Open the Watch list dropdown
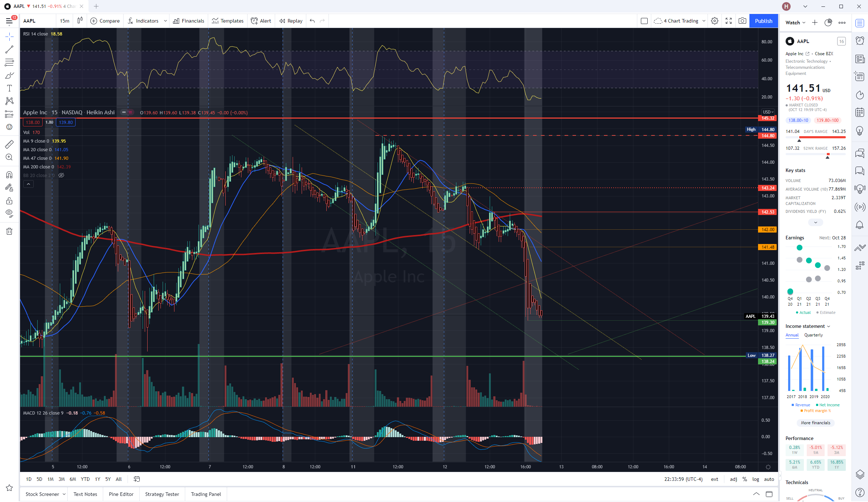Viewport: 868px width, 502px height. point(795,23)
